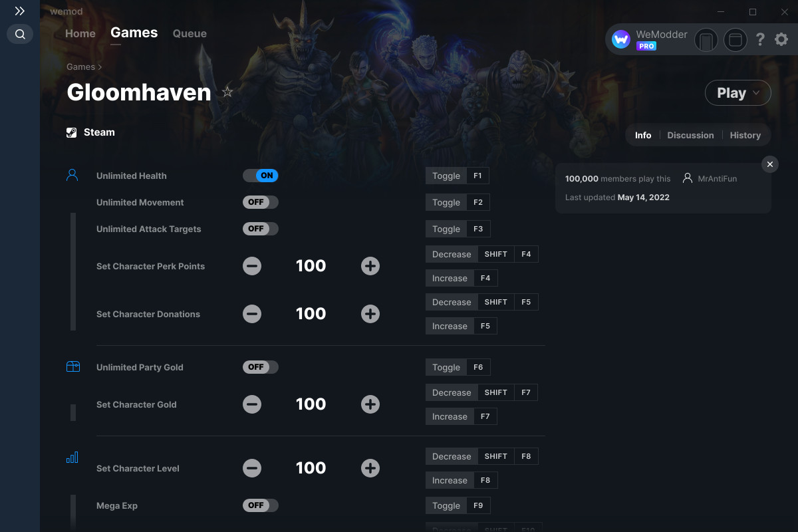Viewport: 798px width, 532px height.
Task: Open settings gear icon
Action: (781, 40)
